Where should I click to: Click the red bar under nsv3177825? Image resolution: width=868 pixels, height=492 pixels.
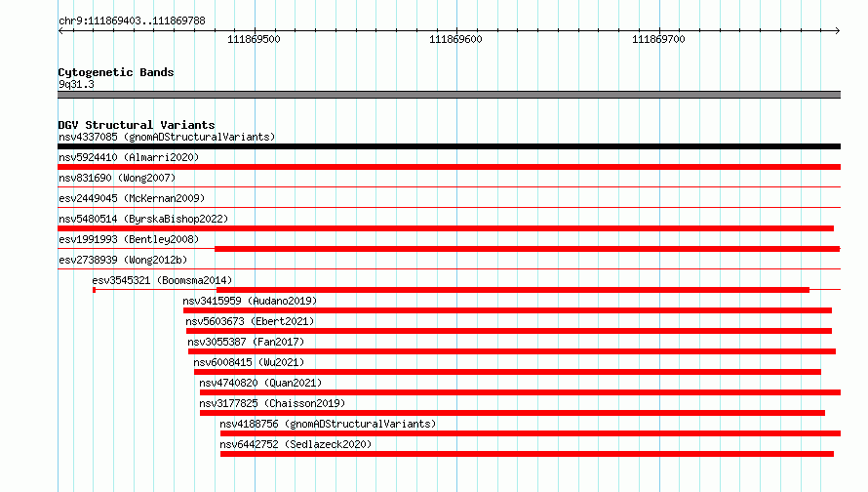(x=513, y=413)
